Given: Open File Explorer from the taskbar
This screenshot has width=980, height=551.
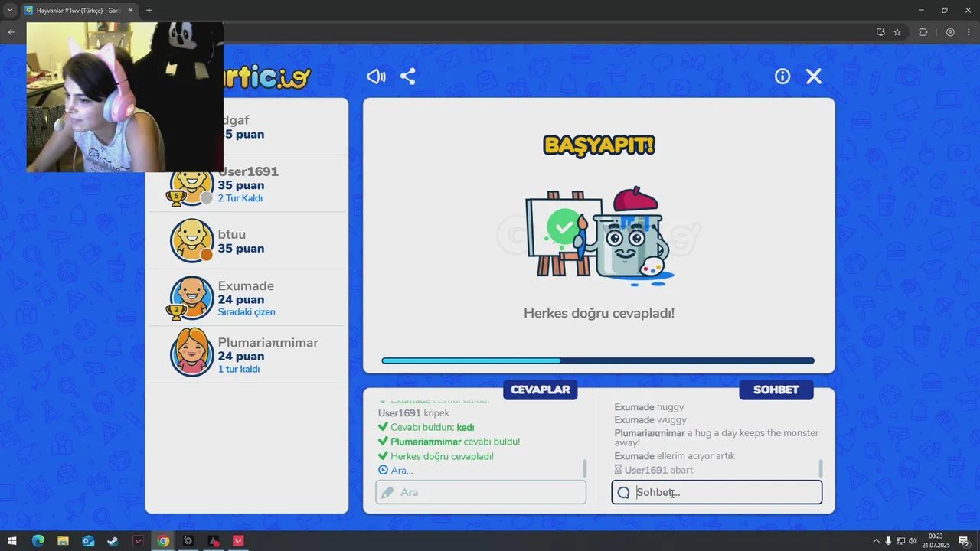Looking at the screenshot, I should pyautogui.click(x=63, y=541).
